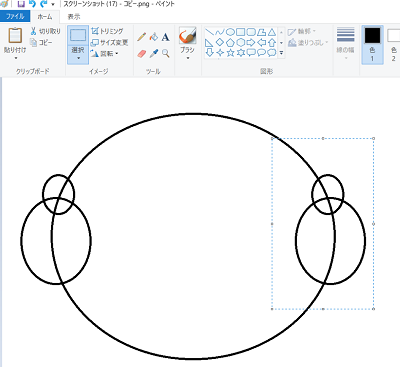Viewport: 400px width, 367px height.
Task: Select the Triangle shape
Action: (272, 32)
